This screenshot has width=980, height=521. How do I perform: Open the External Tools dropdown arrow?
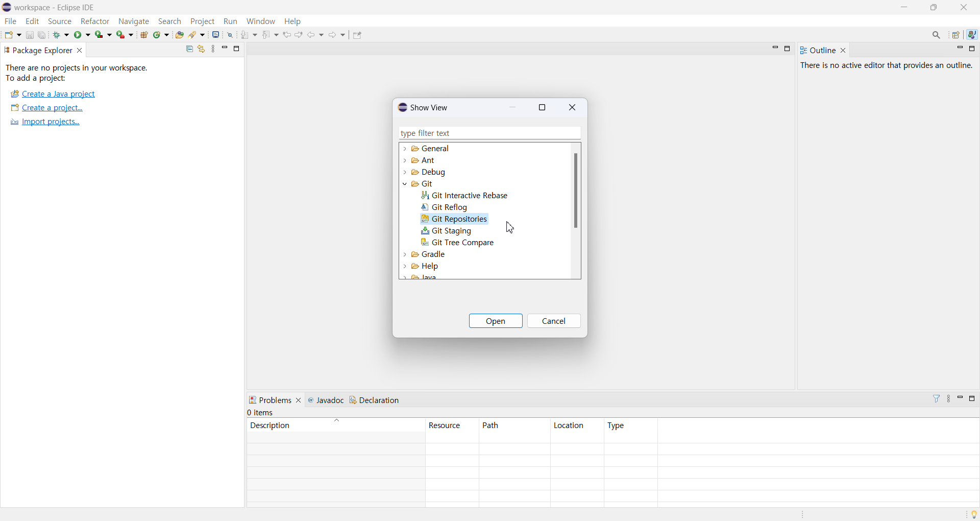coord(131,35)
